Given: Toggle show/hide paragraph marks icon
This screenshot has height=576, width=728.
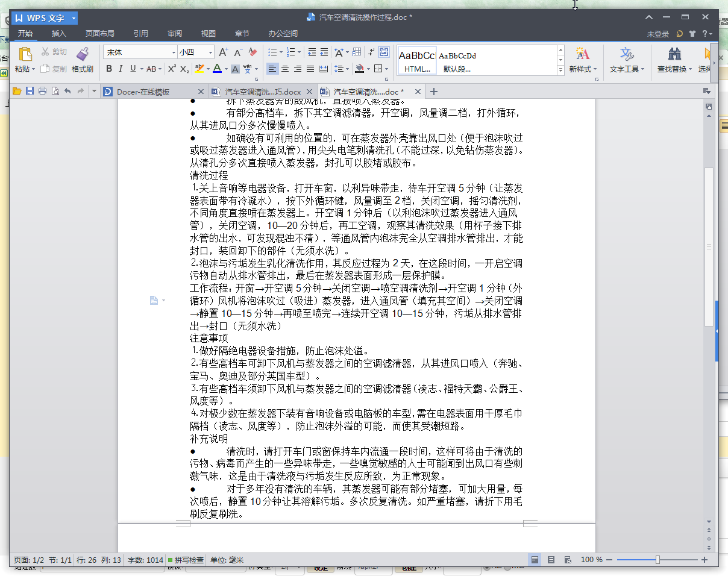Looking at the screenshot, I should (372, 52).
